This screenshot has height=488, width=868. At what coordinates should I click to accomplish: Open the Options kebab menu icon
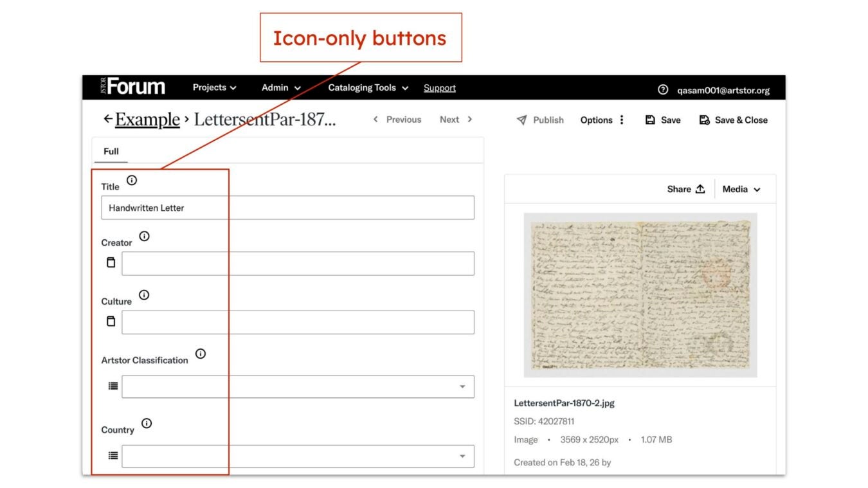coord(621,120)
